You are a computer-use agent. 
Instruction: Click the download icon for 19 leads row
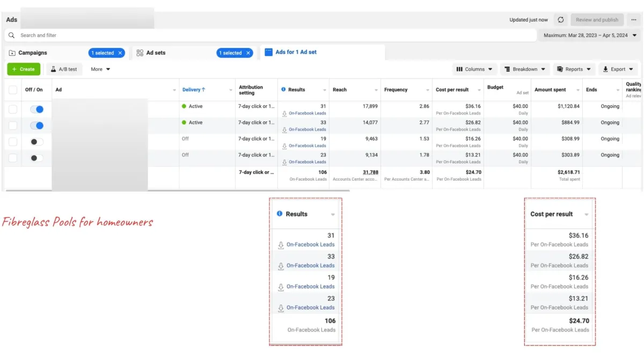coord(284,146)
